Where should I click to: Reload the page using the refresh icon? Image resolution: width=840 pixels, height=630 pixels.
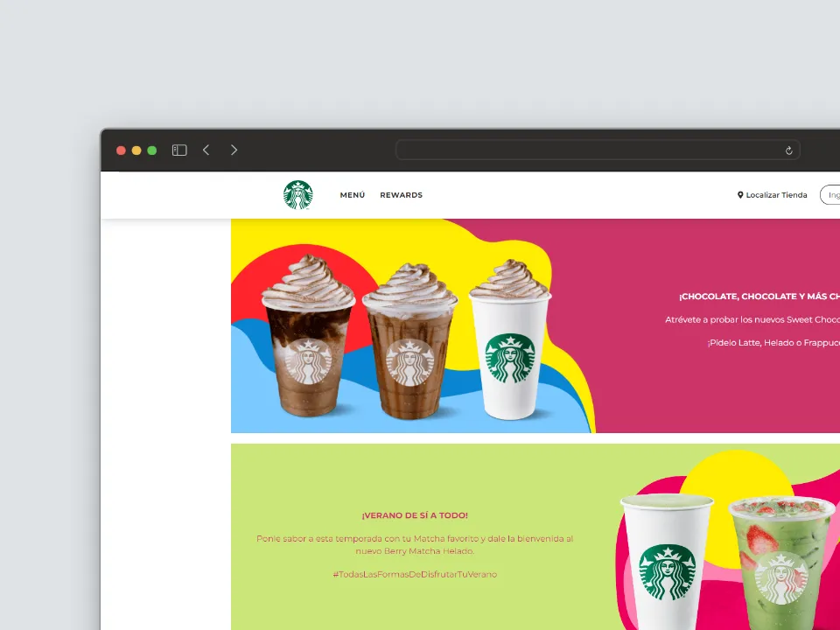[x=787, y=150]
